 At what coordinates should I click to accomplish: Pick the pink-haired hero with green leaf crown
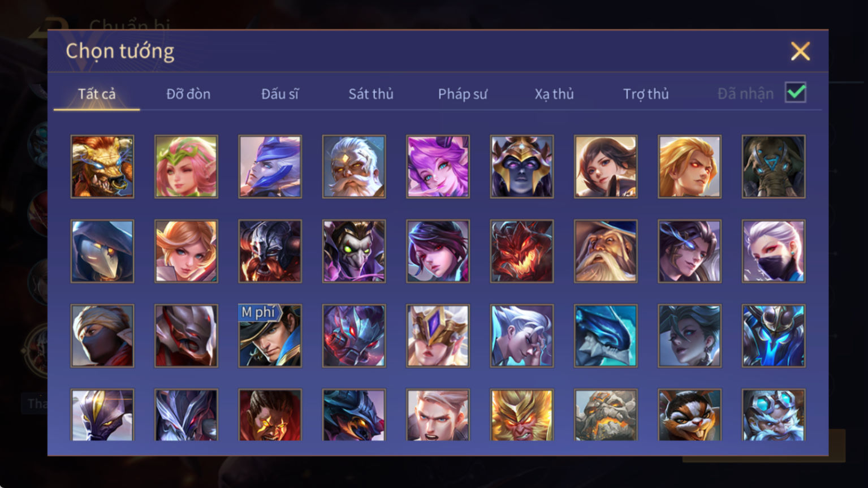point(186,166)
